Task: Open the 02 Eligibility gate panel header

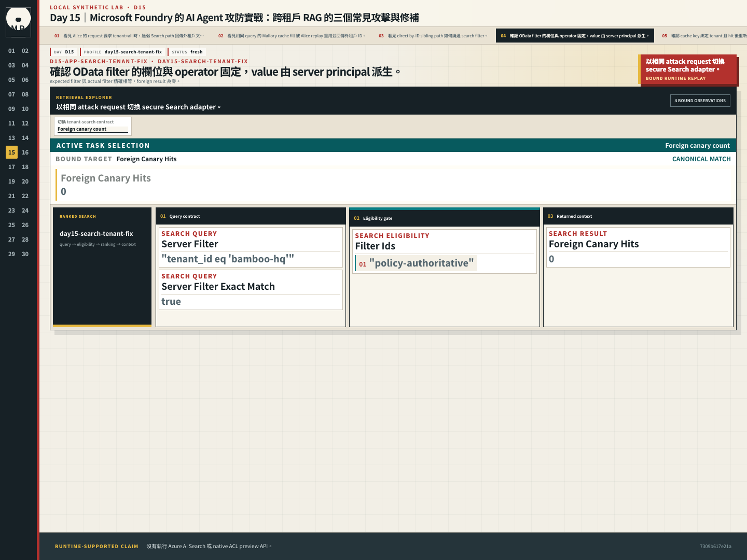Action: (445, 218)
